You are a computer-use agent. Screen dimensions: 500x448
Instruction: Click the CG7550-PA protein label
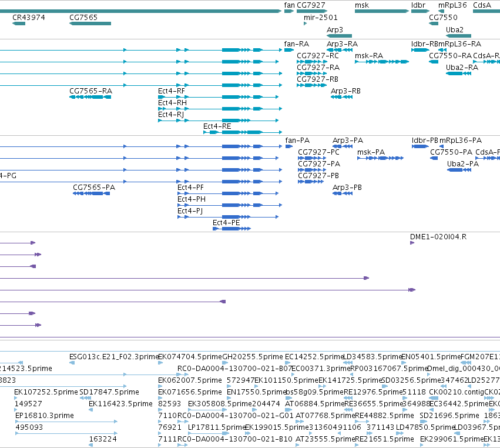(x=452, y=152)
